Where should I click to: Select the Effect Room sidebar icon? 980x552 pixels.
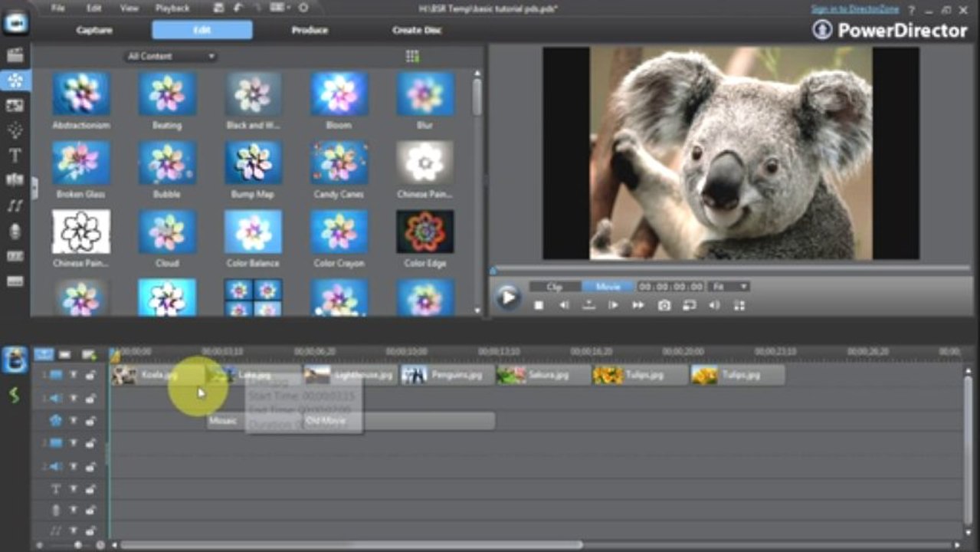pos(15,80)
